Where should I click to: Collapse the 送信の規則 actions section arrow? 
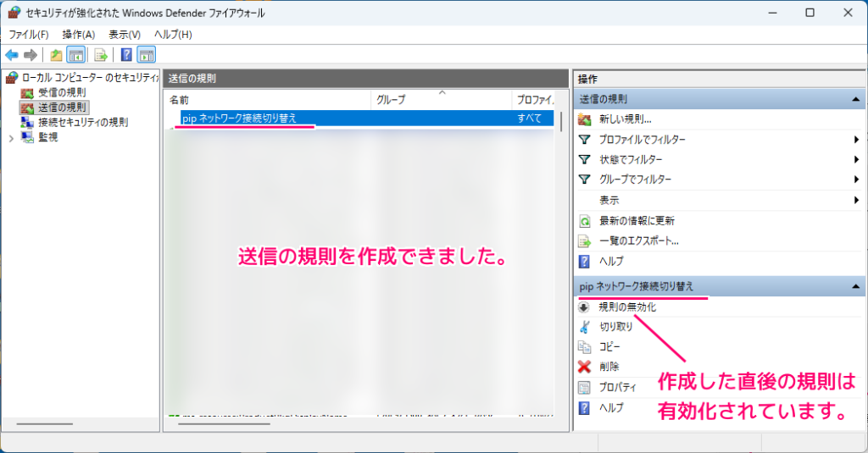(856, 100)
